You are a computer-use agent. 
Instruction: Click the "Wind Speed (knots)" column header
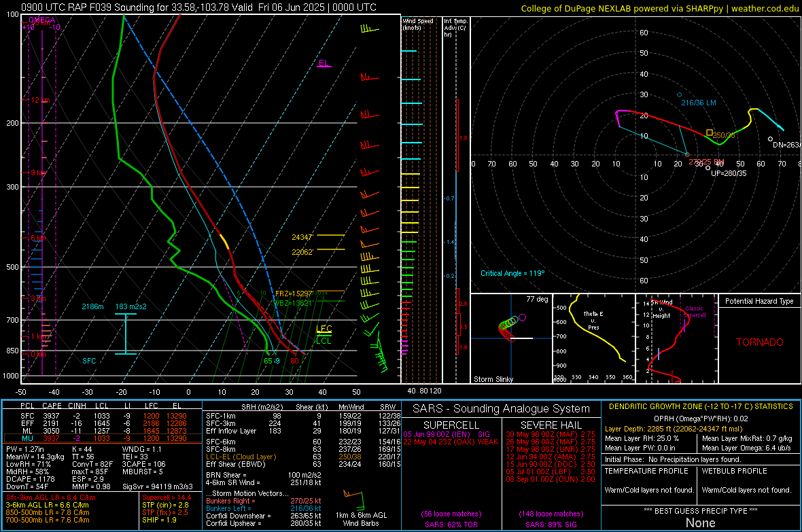tap(418, 24)
